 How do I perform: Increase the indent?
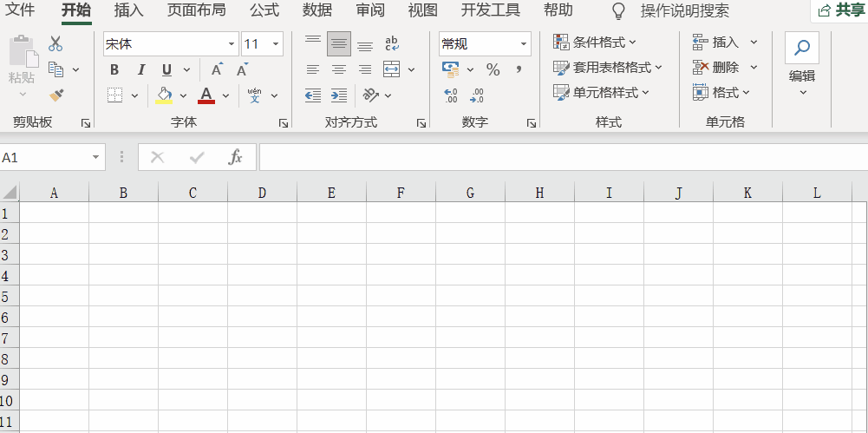339,95
